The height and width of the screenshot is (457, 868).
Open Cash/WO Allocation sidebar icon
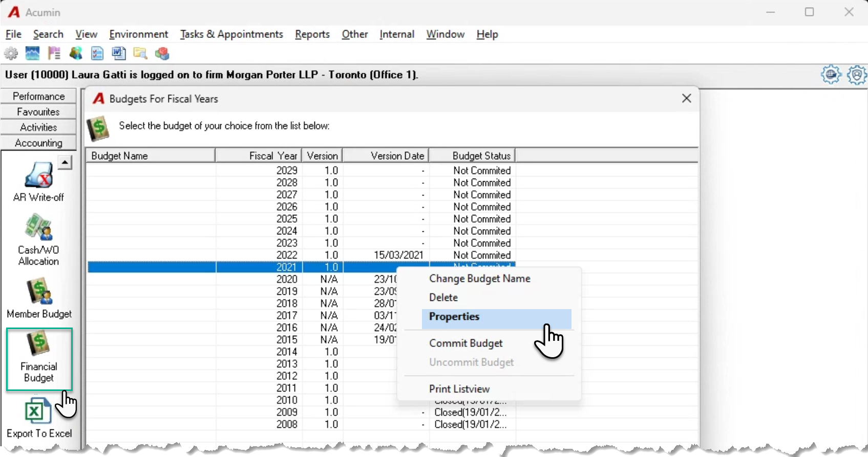tap(39, 241)
